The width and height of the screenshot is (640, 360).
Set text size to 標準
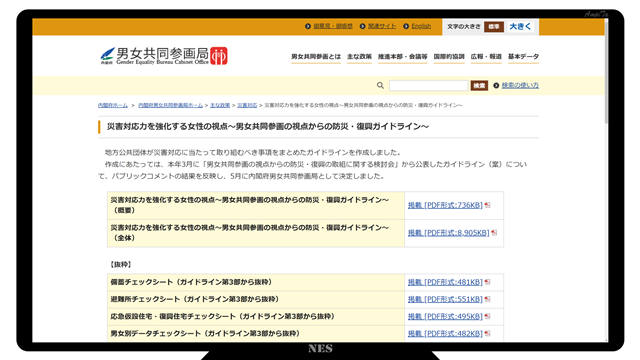(x=493, y=27)
